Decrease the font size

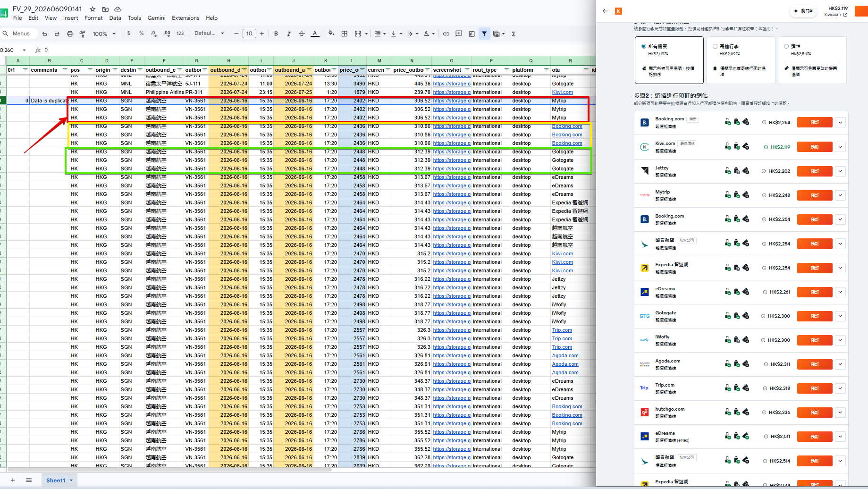click(x=236, y=34)
